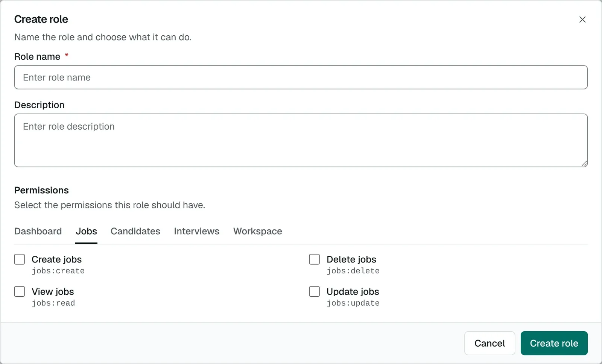
Task: Check the View jobs permission
Action: [x=20, y=291]
